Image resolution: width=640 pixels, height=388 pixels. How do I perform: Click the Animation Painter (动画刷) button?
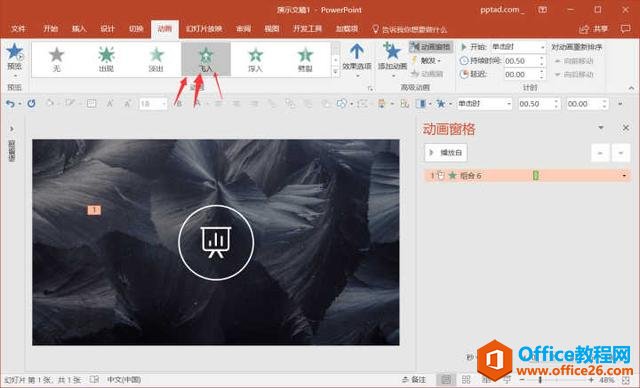[427, 74]
